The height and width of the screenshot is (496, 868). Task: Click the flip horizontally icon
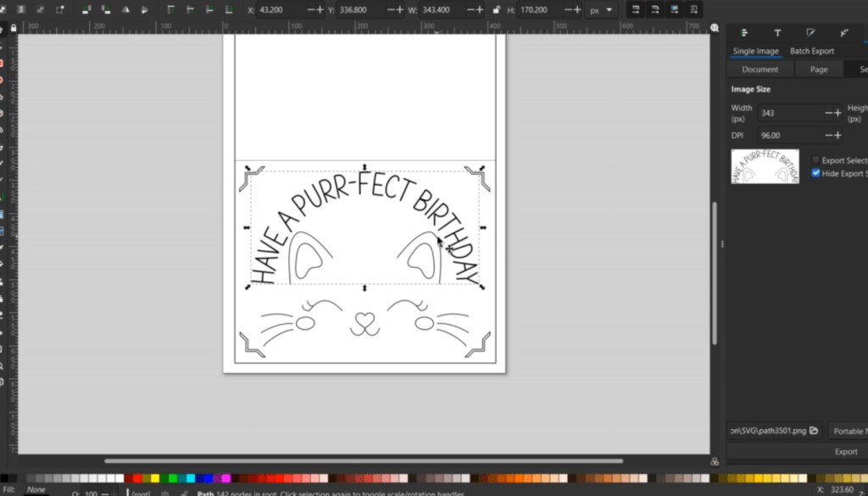126,10
